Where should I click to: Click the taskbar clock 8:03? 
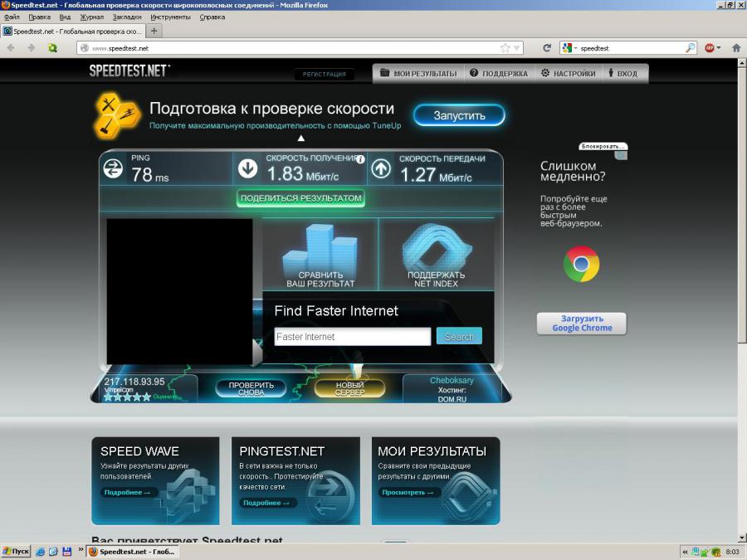tap(732, 552)
